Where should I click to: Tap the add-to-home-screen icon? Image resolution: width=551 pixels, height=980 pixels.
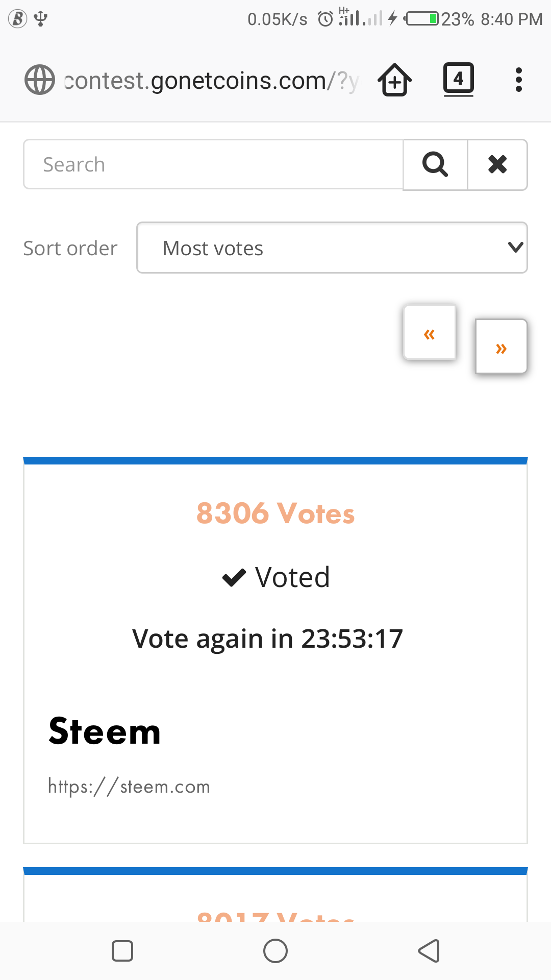coord(394,80)
